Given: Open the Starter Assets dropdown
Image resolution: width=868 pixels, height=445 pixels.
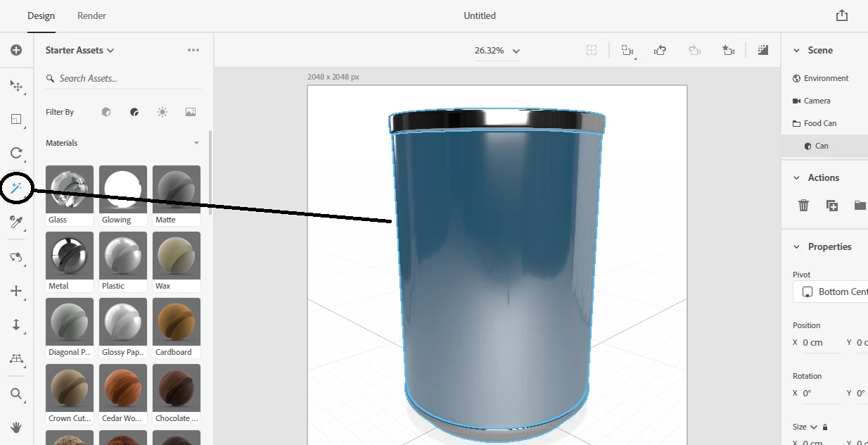Looking at the screenshot, I should 79,50.
